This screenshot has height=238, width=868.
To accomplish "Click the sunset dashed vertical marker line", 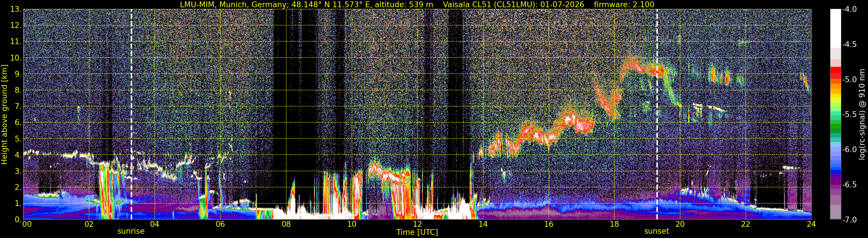I will pos(657,114).
